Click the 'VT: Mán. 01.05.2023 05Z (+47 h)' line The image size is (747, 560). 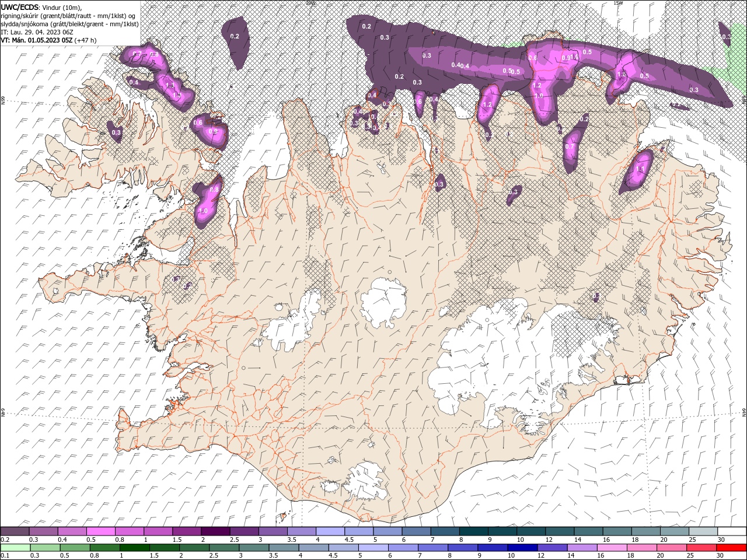(x=48, y=40)
